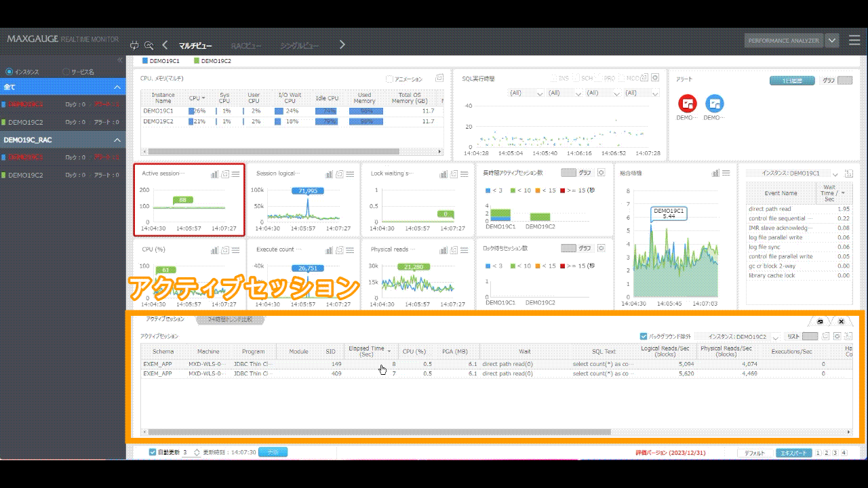This screenshot has height=488, width=868.
Task: Click horizontal scrollbar of active session table
Action: pos(379,432)
